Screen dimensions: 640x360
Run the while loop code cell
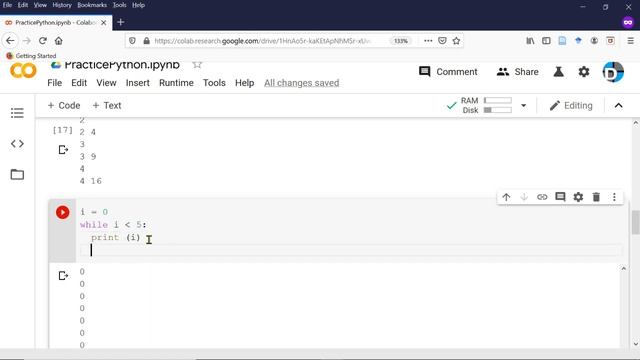coord(62,212)
